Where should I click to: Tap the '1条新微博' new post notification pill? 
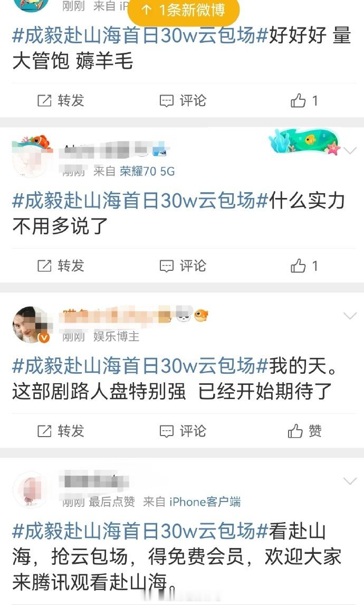coord(184,11)
